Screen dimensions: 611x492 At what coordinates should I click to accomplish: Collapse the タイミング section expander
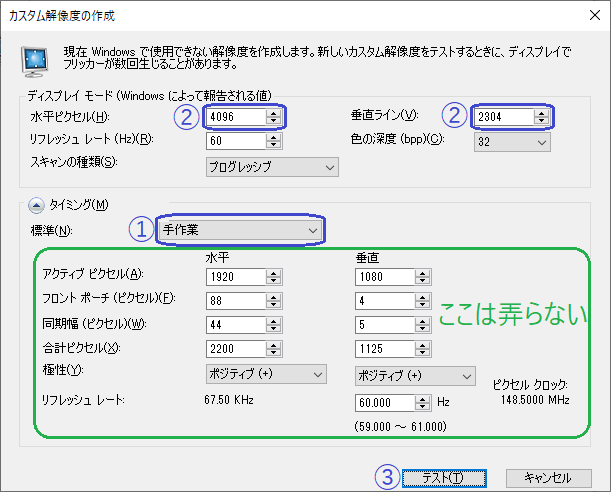pyautogui.click(x=37, y=205)
